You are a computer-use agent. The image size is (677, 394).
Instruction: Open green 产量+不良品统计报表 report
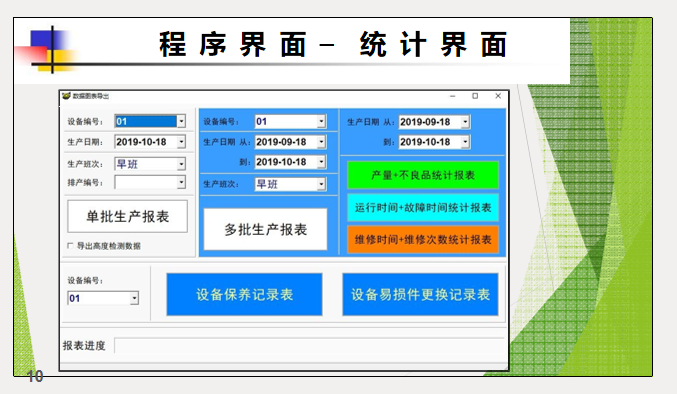(423, 175)
